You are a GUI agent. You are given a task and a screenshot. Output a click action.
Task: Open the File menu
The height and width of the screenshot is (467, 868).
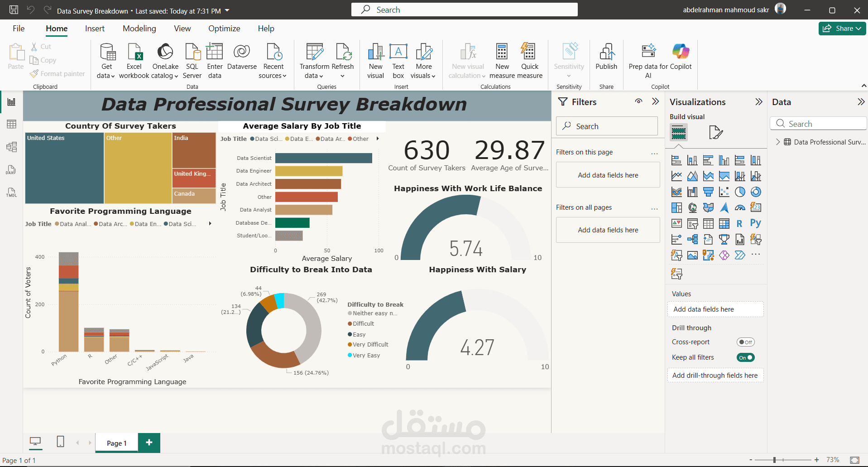[x=19, y=29]
